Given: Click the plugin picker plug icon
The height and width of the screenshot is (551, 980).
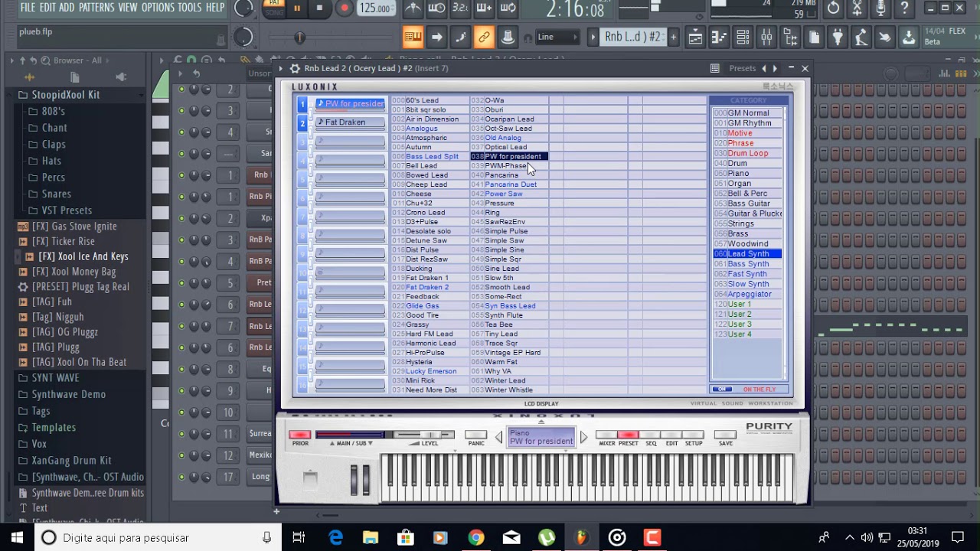Looking at the screenshot, I should 838,37.
